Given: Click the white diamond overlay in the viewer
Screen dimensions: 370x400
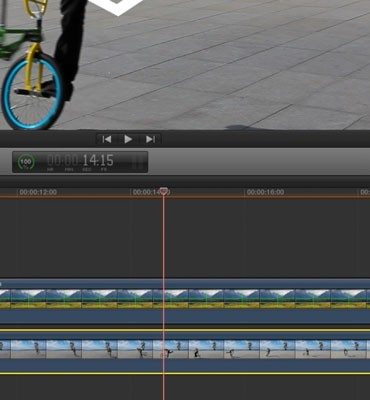Looking at the screenshot, I should [117, 7].
